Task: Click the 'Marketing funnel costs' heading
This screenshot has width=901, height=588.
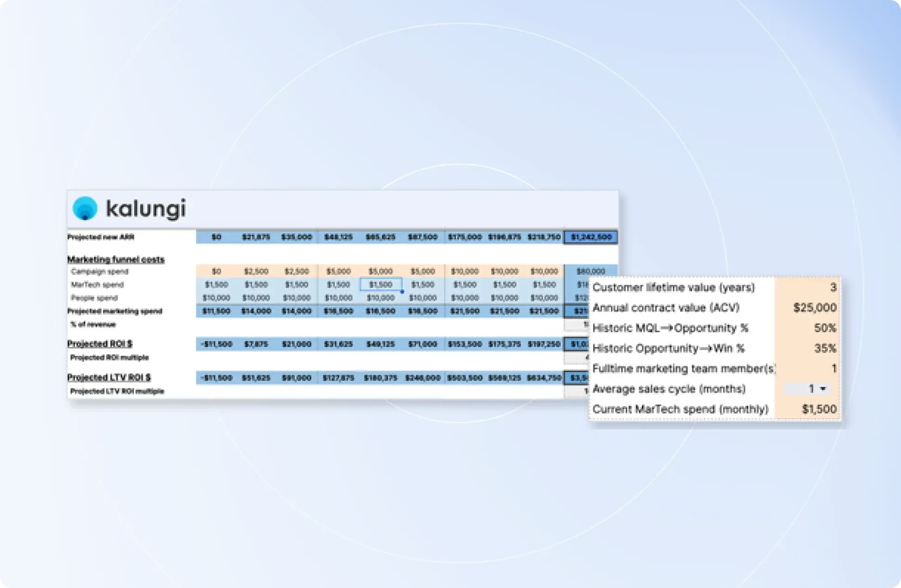Action: [116, 259]
